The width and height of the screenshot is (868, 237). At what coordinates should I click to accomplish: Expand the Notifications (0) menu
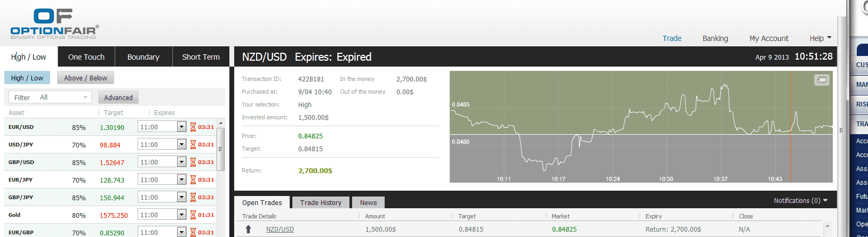pyautogui.click(x=800, y=200)
